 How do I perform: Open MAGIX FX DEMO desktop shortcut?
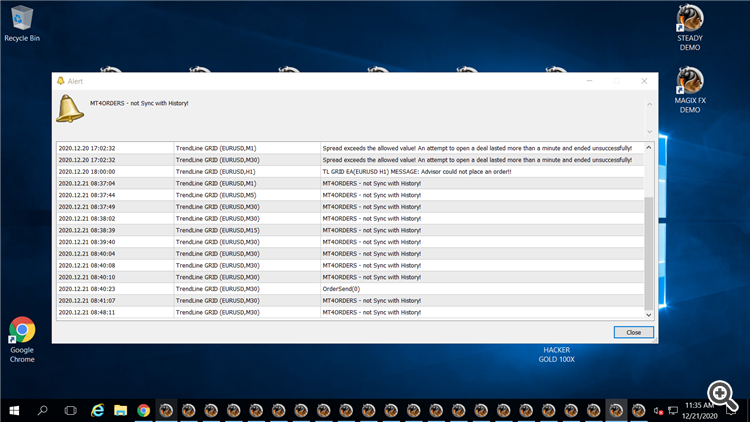(x=690, y=90)
